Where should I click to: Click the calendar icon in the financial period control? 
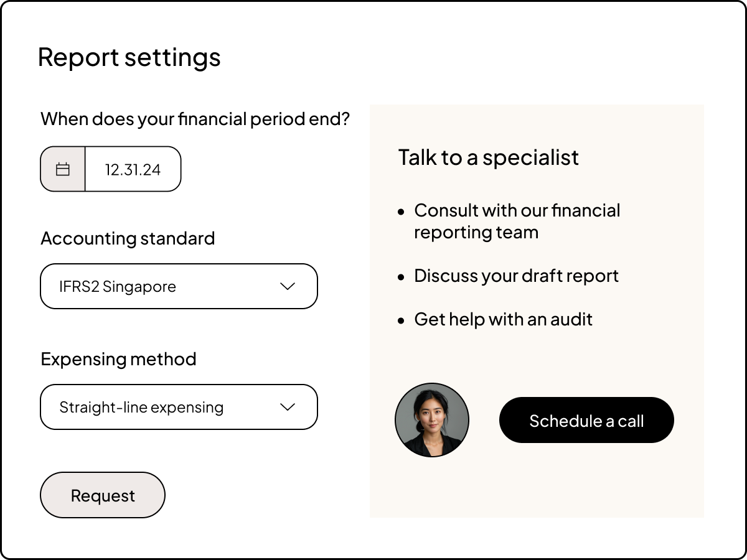62,169
